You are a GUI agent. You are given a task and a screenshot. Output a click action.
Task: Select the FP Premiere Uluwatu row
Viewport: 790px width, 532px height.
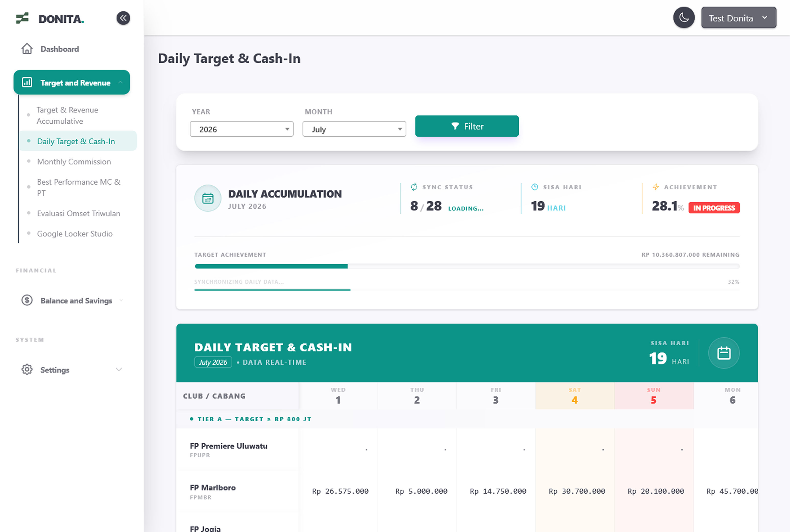[467, 450]
